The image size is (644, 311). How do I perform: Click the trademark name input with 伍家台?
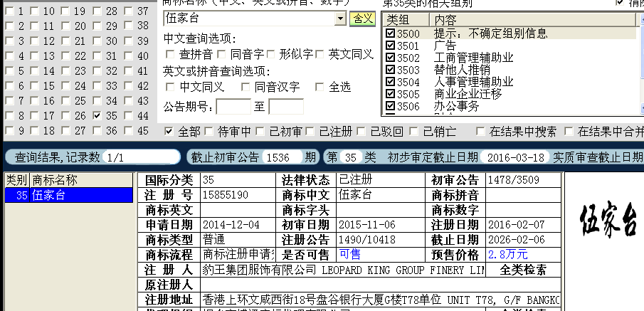click(x=249, y=19)
